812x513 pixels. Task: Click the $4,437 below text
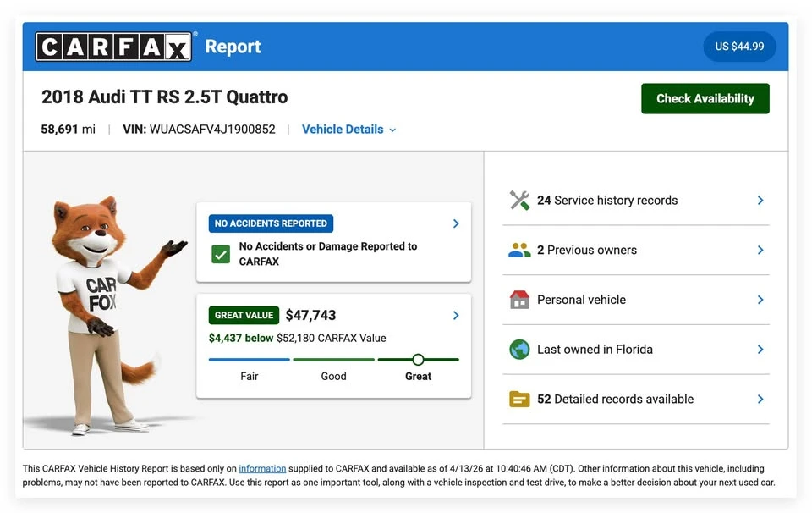(241, 338)
